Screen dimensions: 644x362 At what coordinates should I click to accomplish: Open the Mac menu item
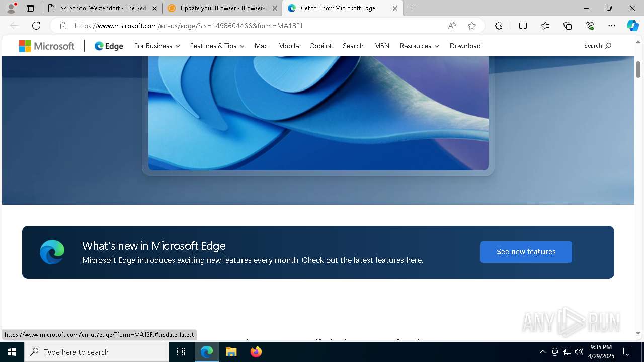point(261,46)
